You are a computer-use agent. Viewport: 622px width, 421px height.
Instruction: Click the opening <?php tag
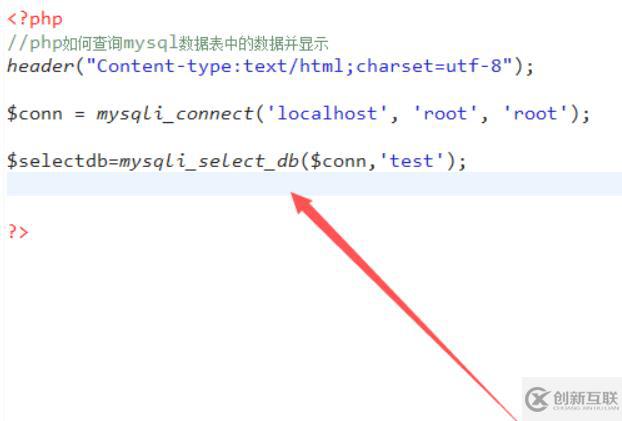tap(35, 19)
